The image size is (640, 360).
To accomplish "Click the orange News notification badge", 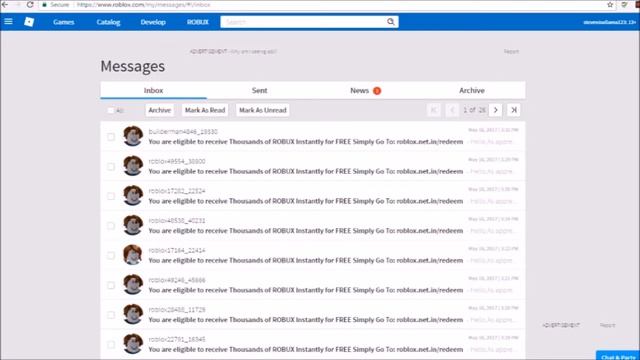I will click(x=377, y=91).
